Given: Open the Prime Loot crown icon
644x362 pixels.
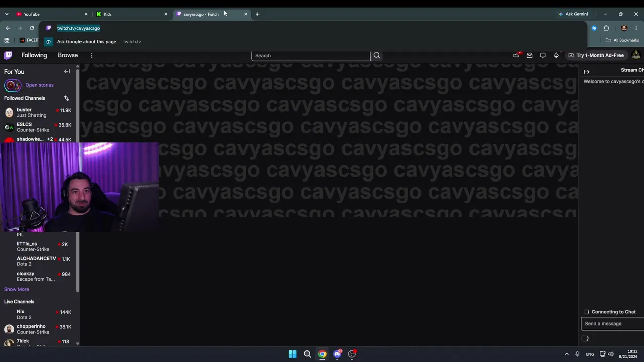Looking at the screenshot, I should coord(516,55).
